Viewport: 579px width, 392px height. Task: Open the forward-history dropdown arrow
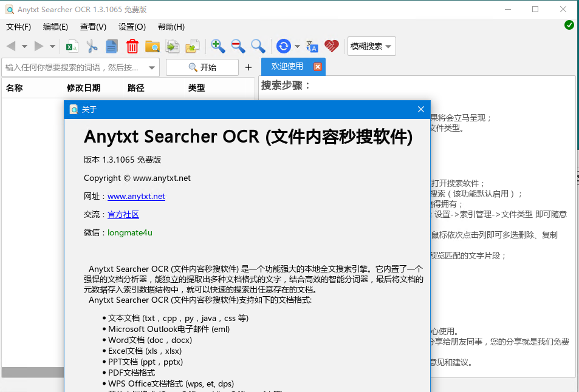coord(52,47)
